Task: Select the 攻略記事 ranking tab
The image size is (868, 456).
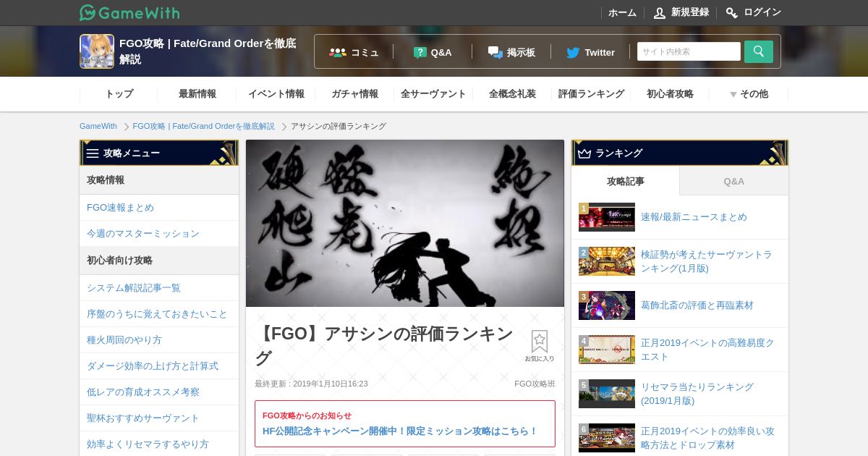Action: click(626, 181)
